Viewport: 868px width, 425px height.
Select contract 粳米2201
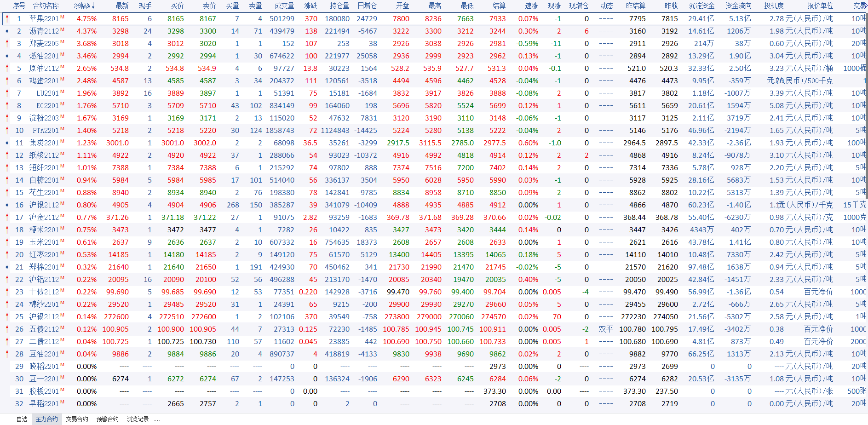44,230
